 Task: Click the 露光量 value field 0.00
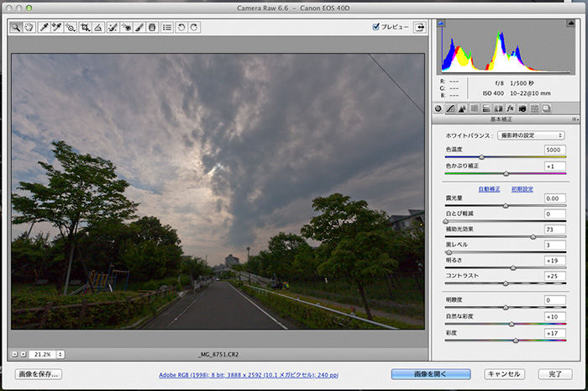(555, 198)
